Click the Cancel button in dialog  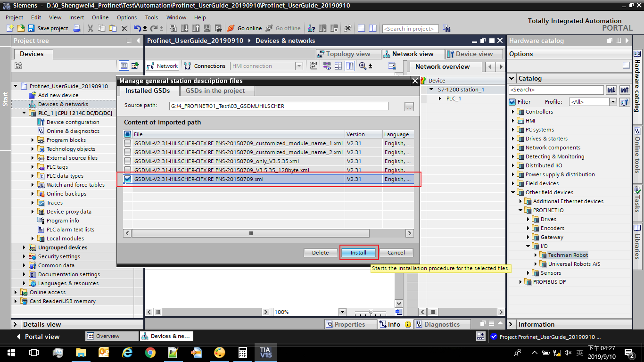[x=396, y=253]
